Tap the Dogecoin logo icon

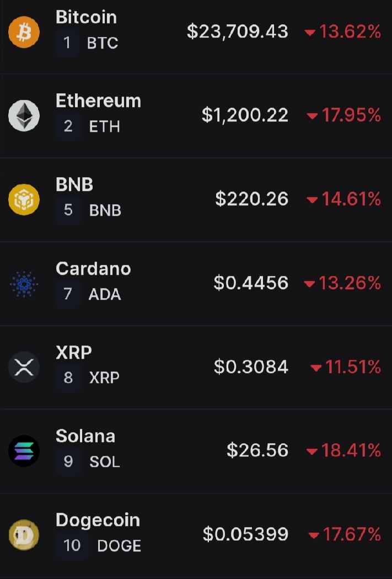point(24,535)
